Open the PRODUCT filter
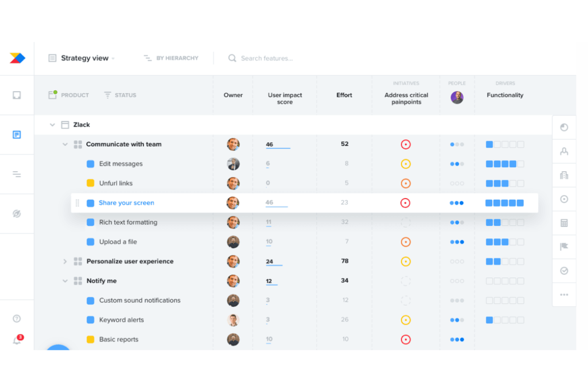 pyautogui.click(x=68, y=95)
